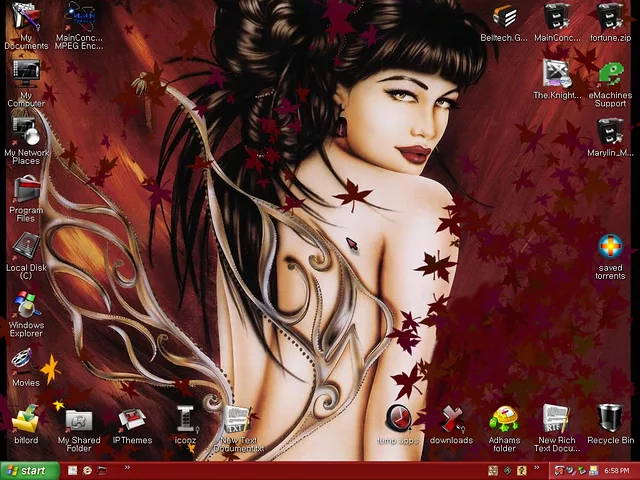Open the Movies desktop icon

click(26, 360)
